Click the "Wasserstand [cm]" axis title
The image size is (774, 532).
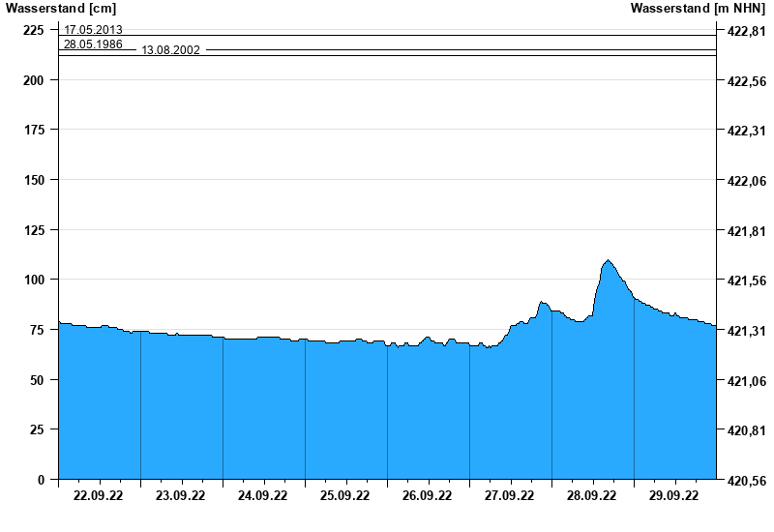(60, 9)
